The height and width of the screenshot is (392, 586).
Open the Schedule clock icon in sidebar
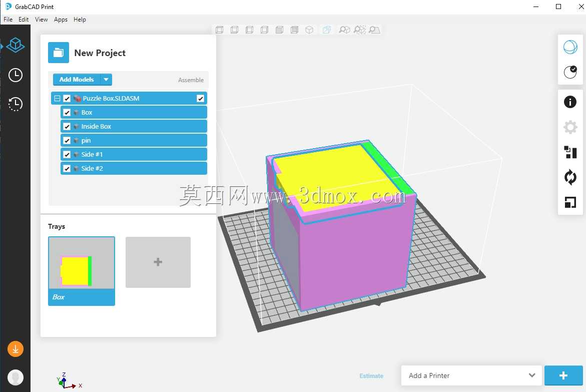[x=16, y=75]
